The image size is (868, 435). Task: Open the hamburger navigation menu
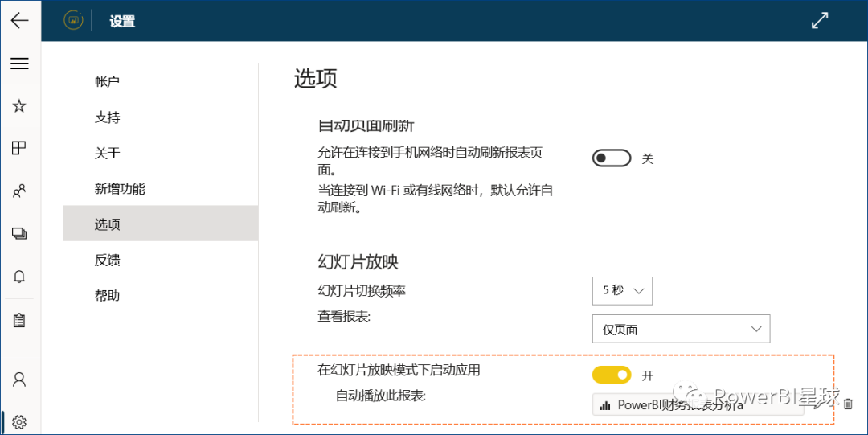(x=19, y=64)
